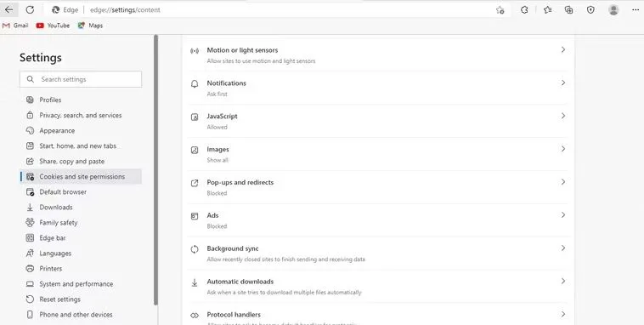Expand Automatic downloads chevron

pos(563,282)
